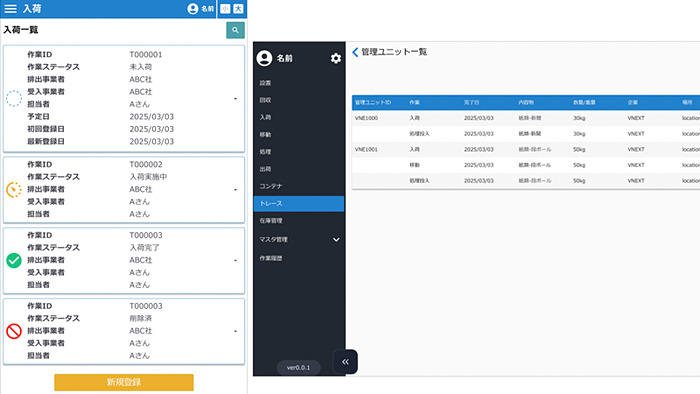Click the ver0.0.1 version badge
The height and width of the screenshot is (394, 700).
click(x=298, y=368)
